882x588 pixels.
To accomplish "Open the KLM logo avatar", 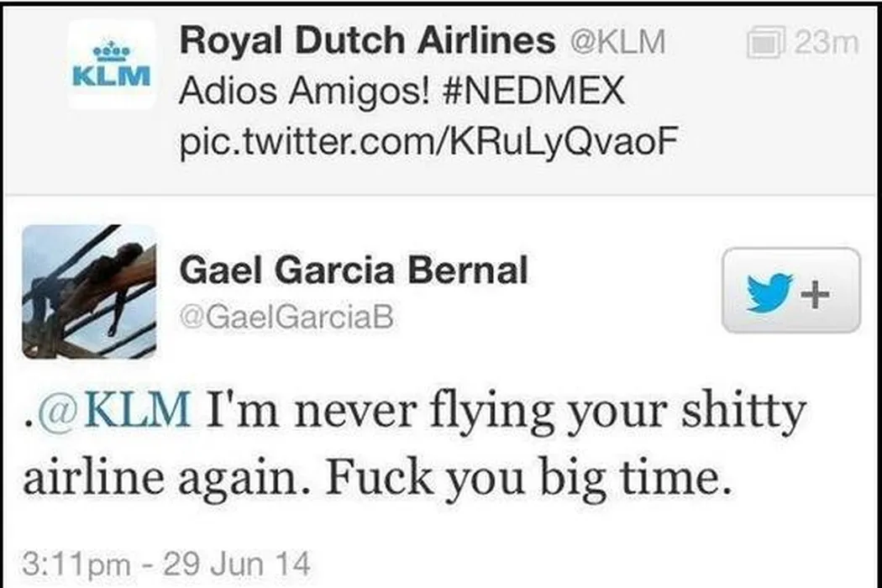I will (112, 66).
